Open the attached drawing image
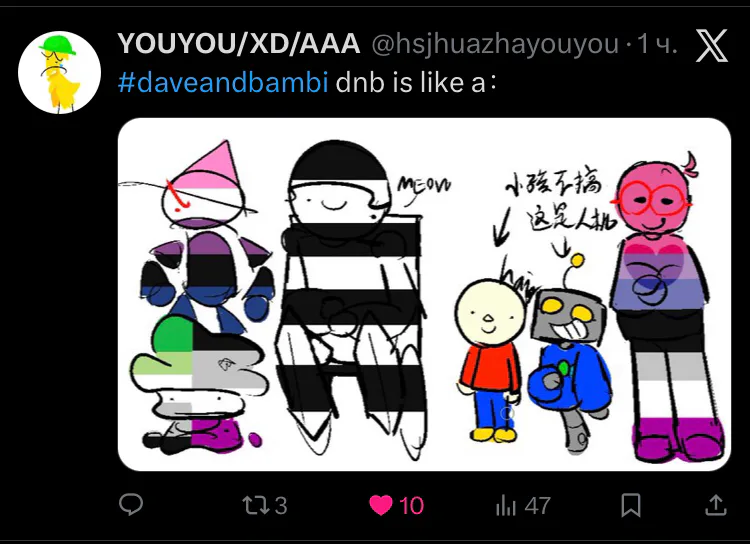The width and height of the screenshot is (750, 544). tap(424, 294)
